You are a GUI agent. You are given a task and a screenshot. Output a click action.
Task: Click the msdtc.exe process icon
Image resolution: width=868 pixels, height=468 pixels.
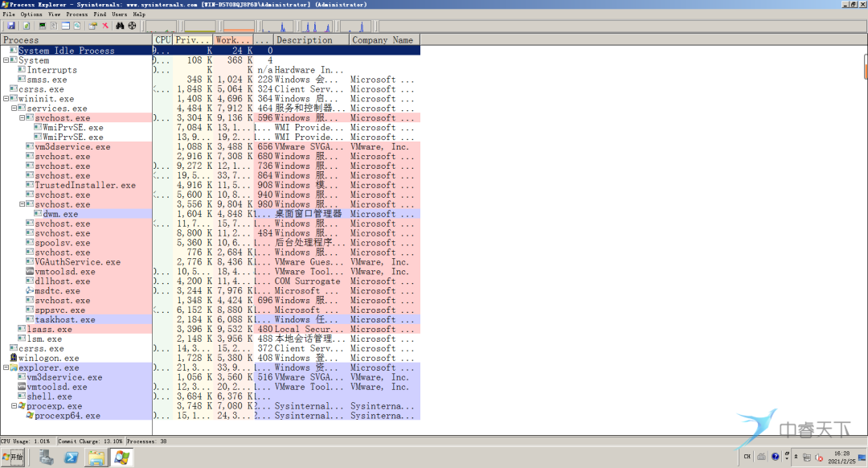(x=30, y=291)
